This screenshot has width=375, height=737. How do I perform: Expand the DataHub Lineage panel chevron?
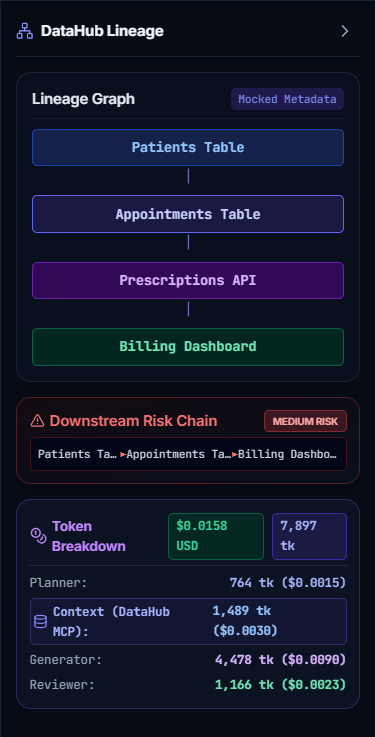click(x=345, y=31)
